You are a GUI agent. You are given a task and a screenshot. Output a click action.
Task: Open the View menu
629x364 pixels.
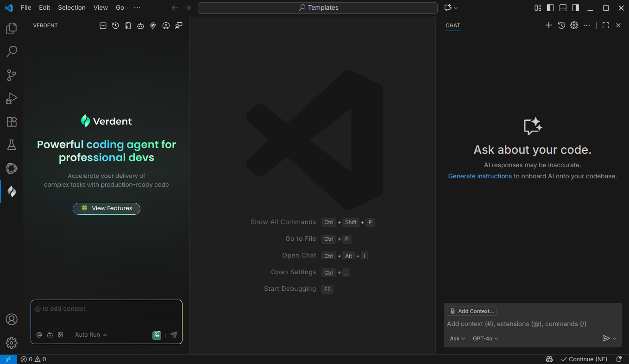tap(101, 8)
